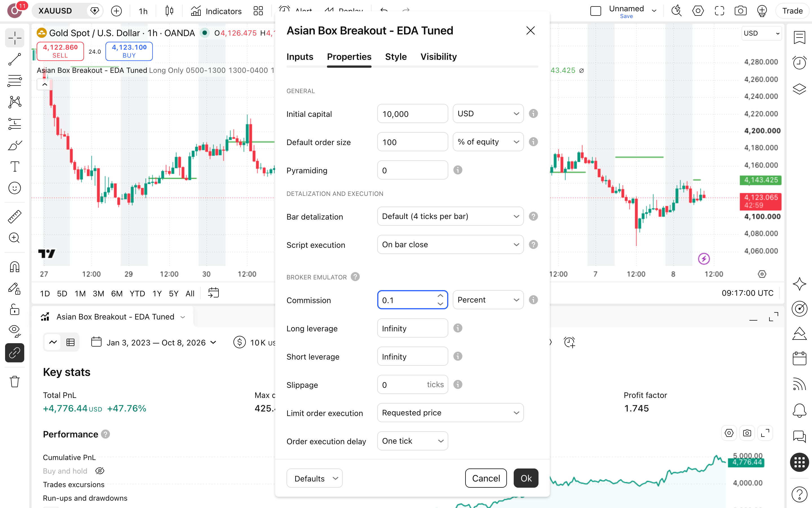Expand the Limit order execution dropdown
This screenshot has height=508, width=812.
coord(450,413)
